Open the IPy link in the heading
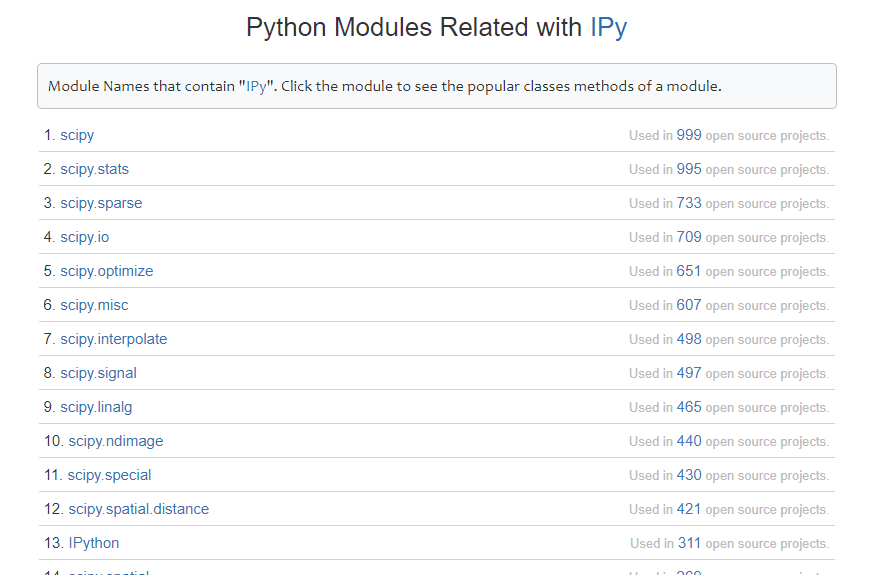The width and height of the screenshot is (892, 575). click(x=608, y=28)
